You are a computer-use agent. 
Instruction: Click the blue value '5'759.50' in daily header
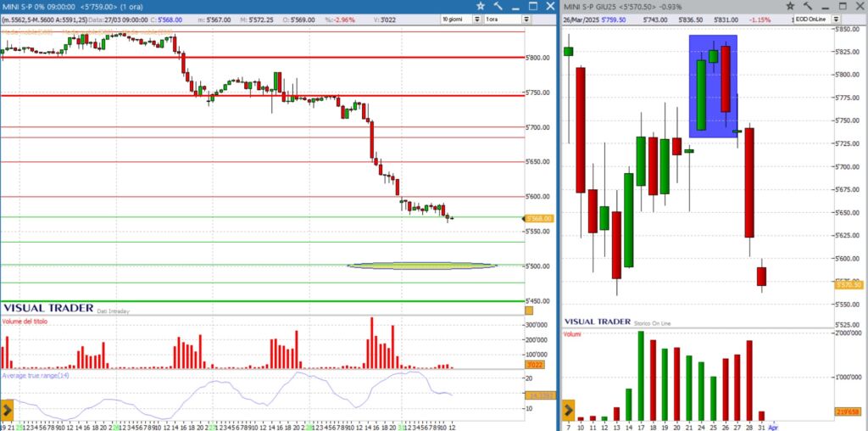tap(614, 20)
